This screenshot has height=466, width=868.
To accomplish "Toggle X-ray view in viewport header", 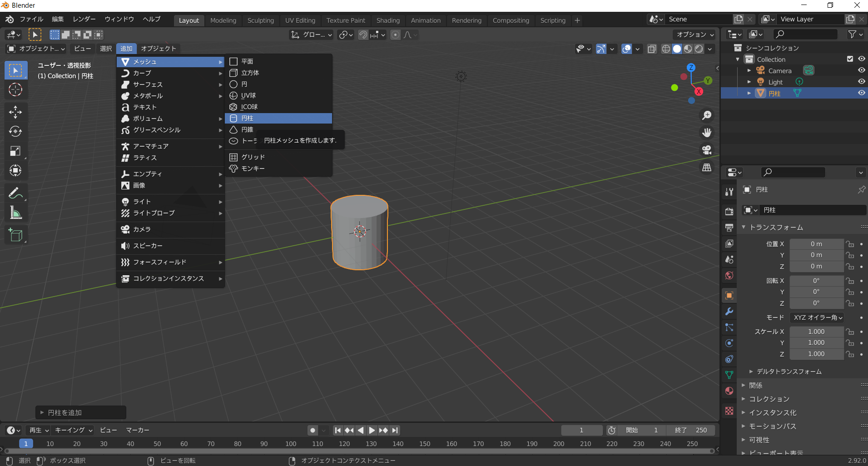I will 652,49.
